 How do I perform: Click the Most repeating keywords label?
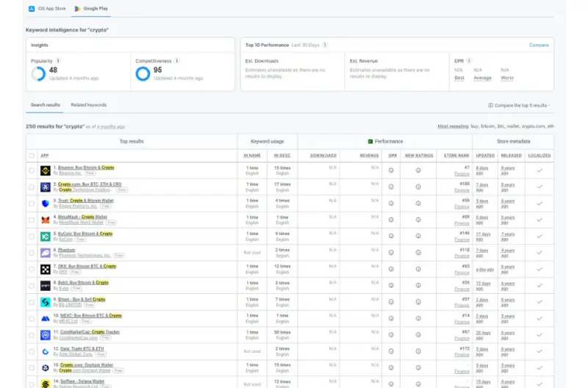pos(453,126)
